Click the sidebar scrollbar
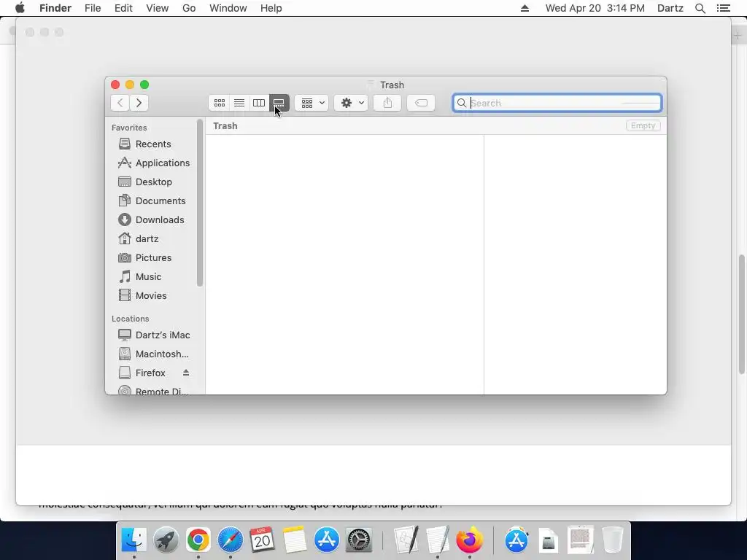 200,203
